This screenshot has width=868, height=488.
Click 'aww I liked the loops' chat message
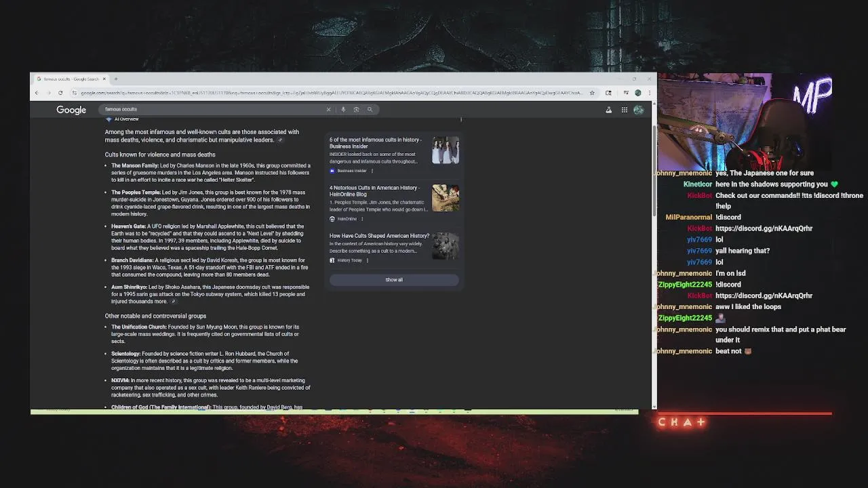[x=748, y=307]
